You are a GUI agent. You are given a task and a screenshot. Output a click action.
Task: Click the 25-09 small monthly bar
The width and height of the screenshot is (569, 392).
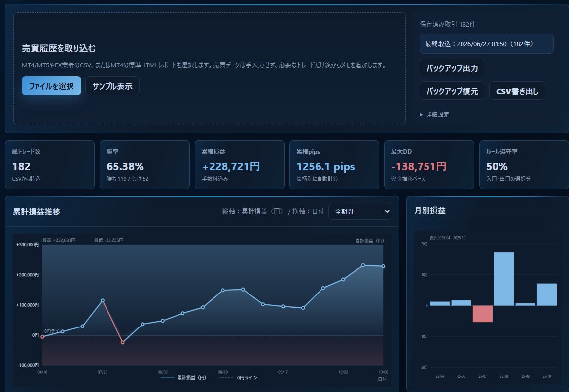pyautogui.click(x=525, y=304)
